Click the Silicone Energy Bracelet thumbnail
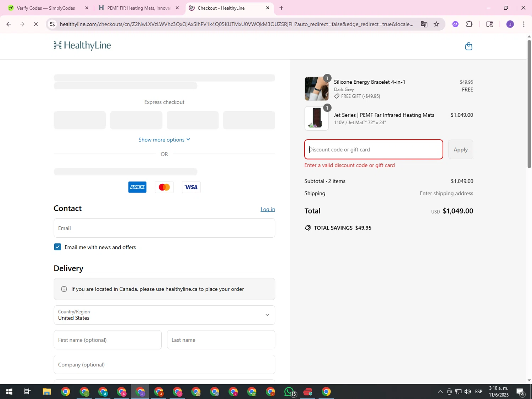532x399 pixels. (x=316, y=89)
